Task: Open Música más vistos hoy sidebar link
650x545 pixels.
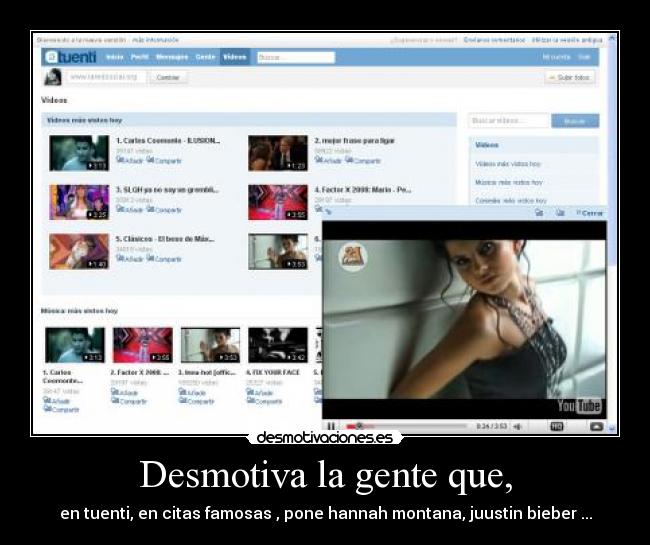Action: [509, 182]
